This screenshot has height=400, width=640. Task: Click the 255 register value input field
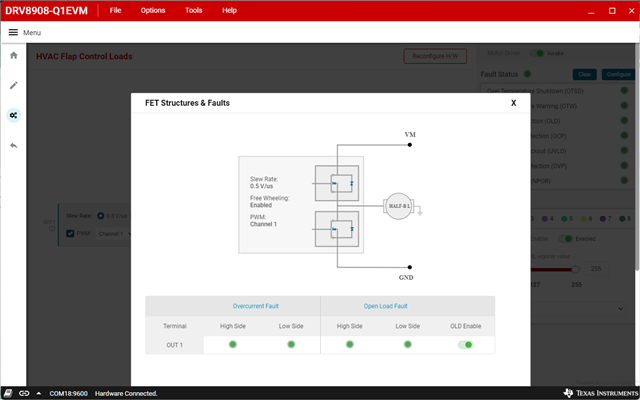596,269
